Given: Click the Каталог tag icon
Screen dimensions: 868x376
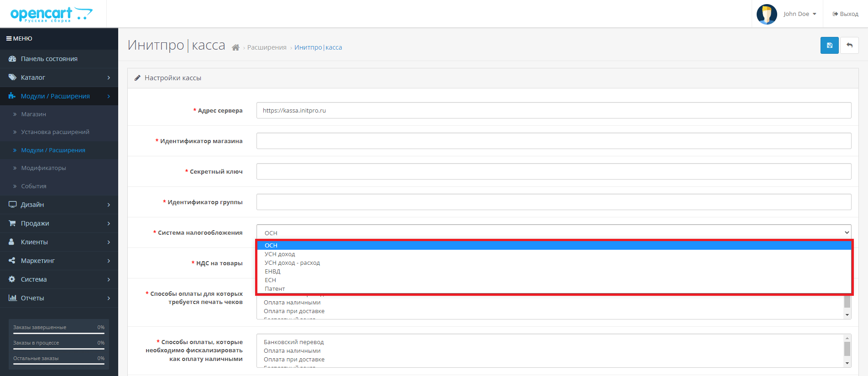Looking at the screenshot, I should click(12, 77).
